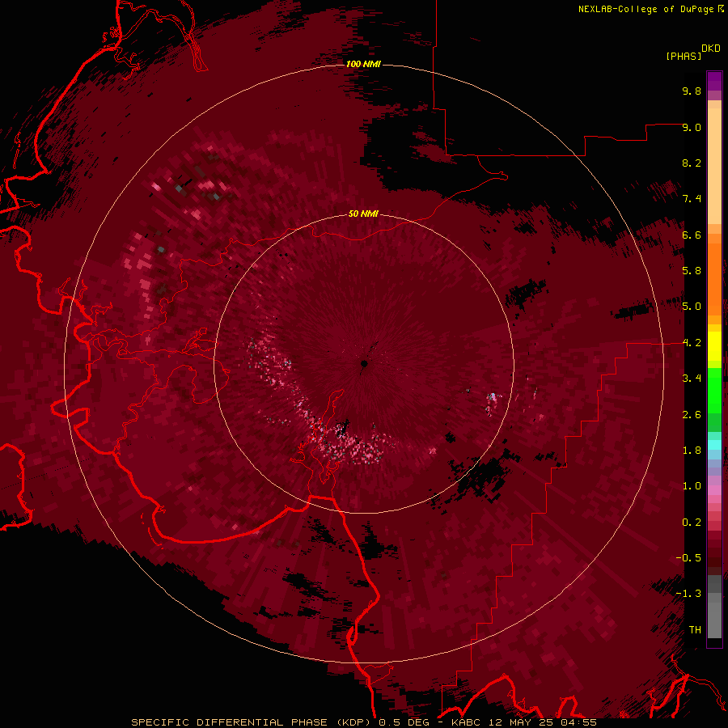The height and width of the screenshot is (728, 728).
Task: Select the 3.4 legend value
Action: coord(692,379)
